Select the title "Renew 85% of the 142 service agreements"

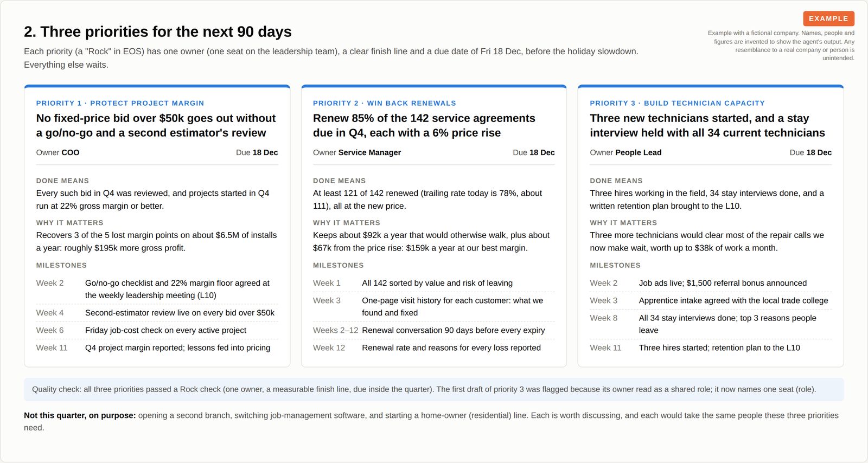coord(424,125)
